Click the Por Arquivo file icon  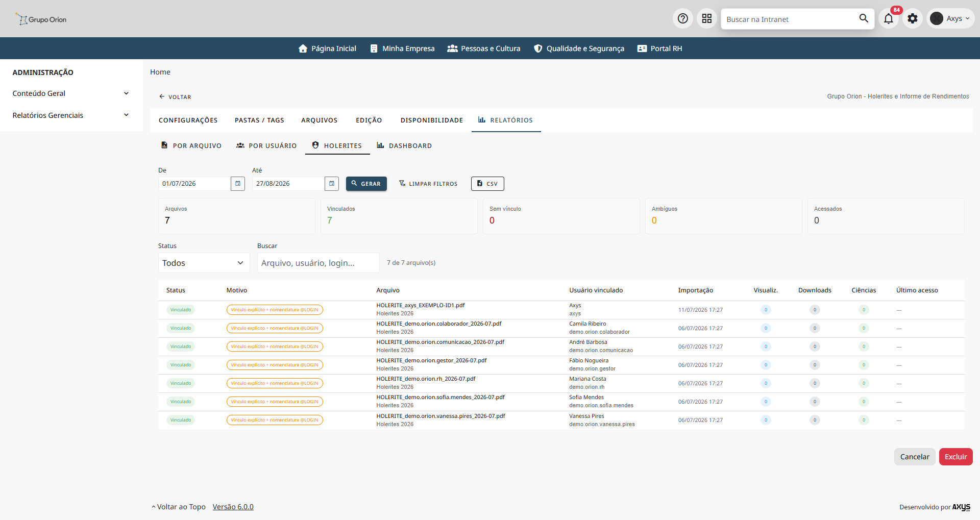tap(164, 145)
